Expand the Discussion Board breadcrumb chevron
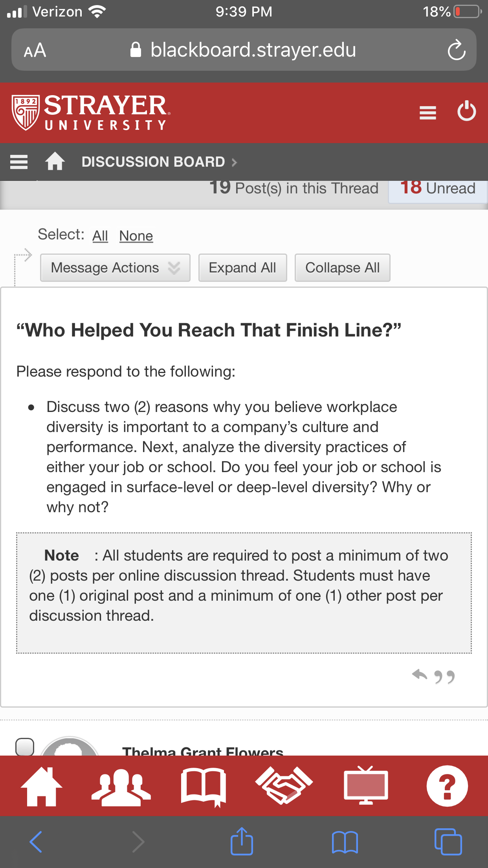 (235, 162)
